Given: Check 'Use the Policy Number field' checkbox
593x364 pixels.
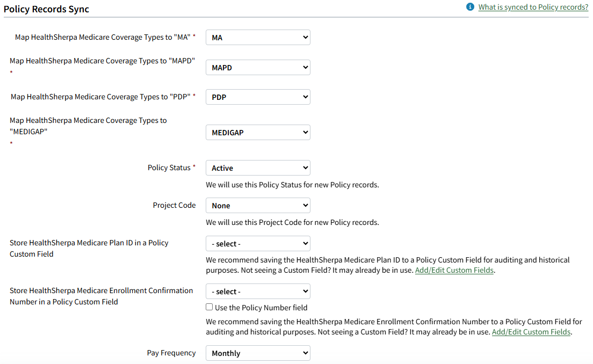Looking at the screenshot, I should tap(209, 307).
